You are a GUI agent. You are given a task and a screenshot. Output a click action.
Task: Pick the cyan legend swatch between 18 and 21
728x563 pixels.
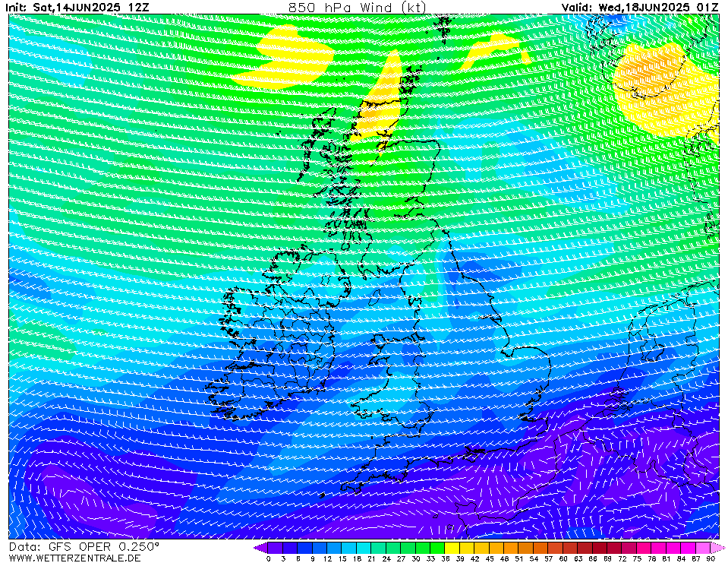click(364, 548)
